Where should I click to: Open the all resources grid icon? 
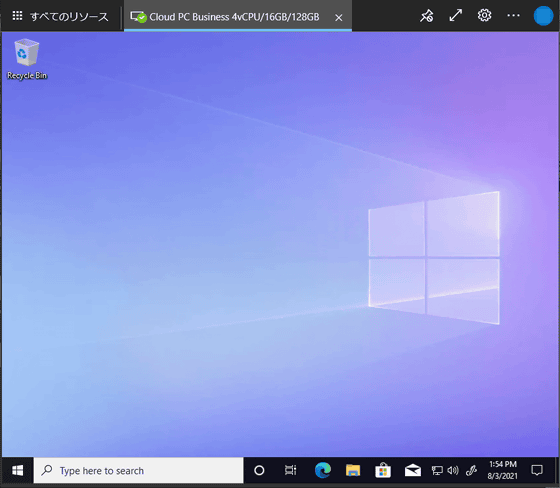click(17, 16)
